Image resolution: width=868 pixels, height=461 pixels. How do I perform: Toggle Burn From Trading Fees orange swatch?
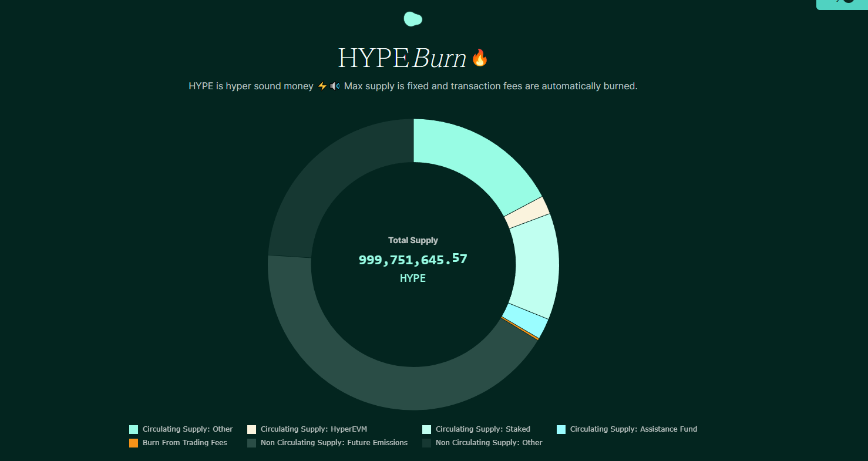[133, 443]
